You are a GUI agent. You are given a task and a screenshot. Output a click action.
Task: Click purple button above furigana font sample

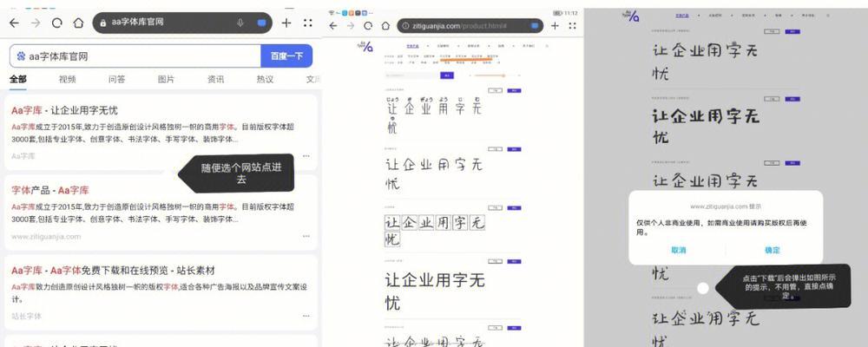pyautogui.click(x=514, y=90)
